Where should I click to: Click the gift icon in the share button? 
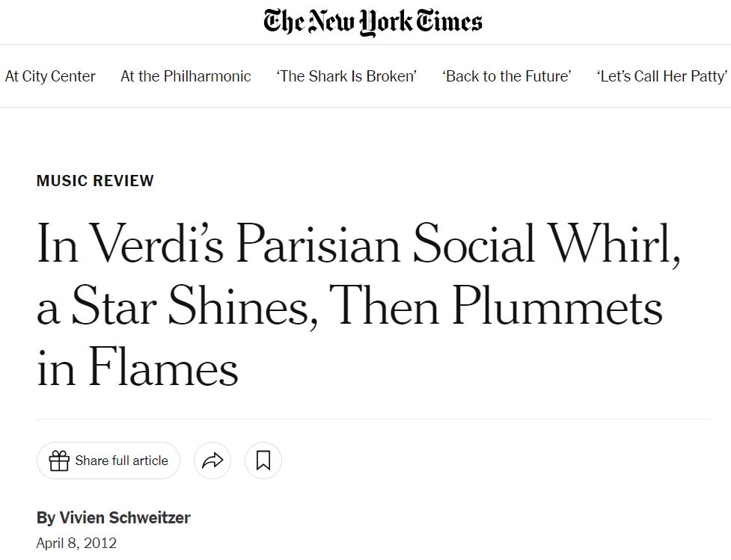59,461
